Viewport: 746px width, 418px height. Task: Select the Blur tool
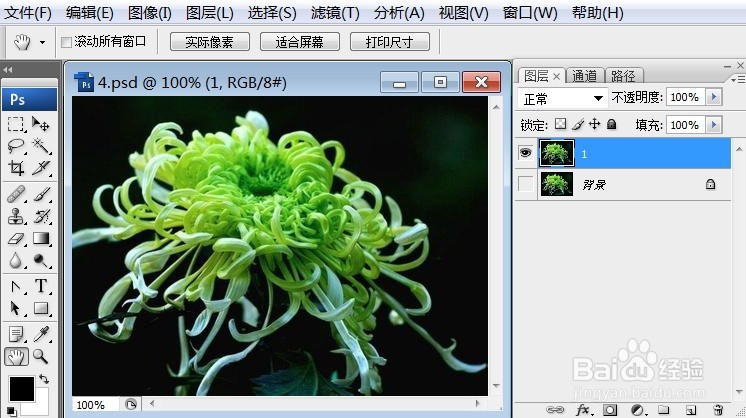[16, 260]
